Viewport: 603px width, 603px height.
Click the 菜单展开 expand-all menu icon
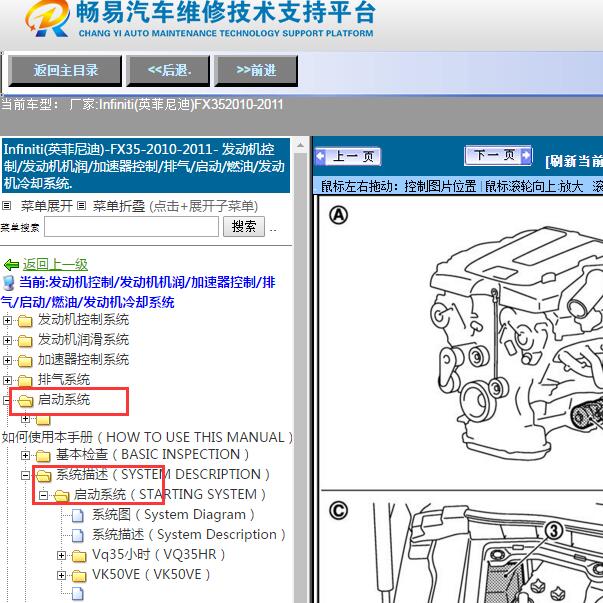click(6, 206)
